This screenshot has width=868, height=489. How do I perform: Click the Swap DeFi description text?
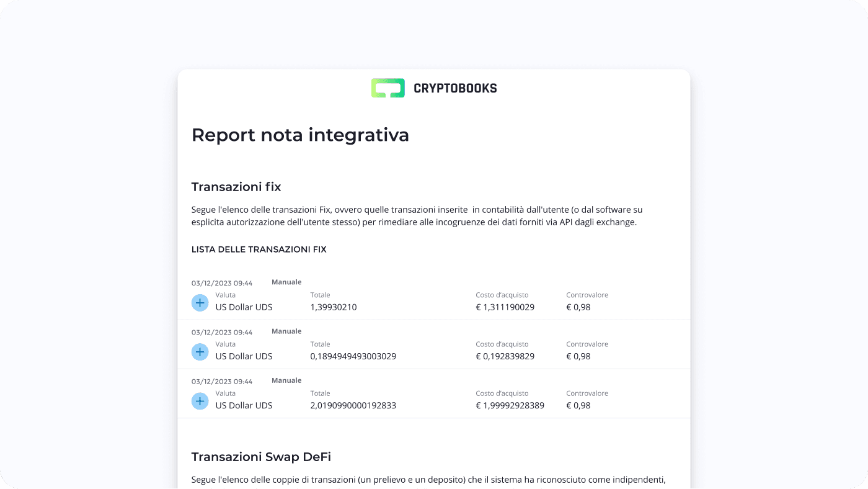428,480
